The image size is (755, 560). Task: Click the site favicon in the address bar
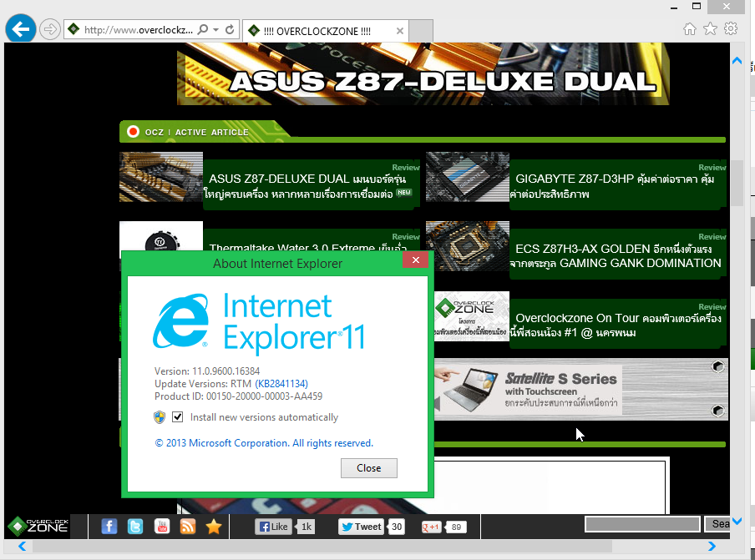pos(73,29)
